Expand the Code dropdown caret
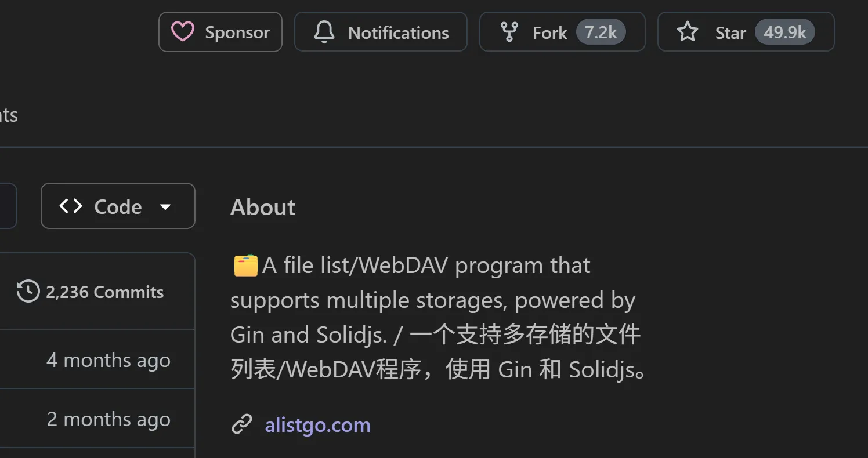 pos(165,206)
